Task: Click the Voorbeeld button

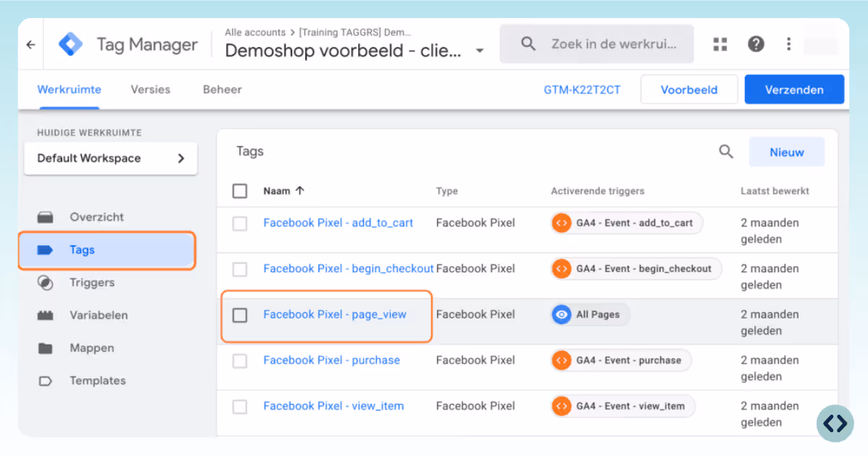Action: 689,90
